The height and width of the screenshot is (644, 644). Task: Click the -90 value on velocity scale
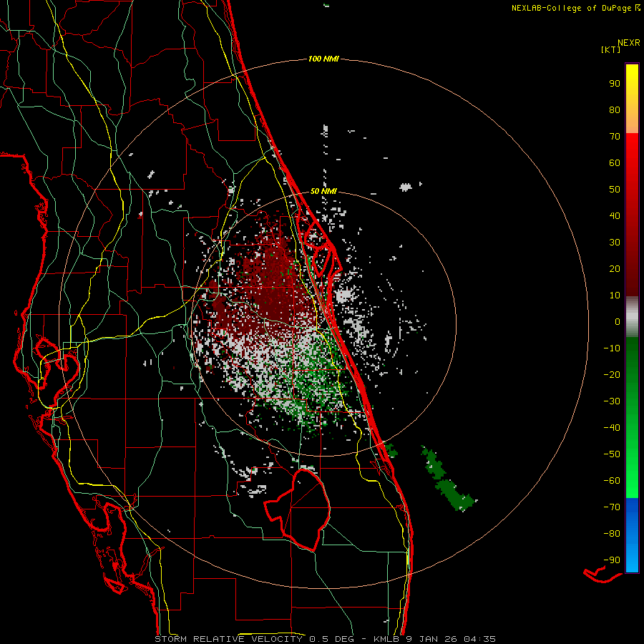coord(612,560)
